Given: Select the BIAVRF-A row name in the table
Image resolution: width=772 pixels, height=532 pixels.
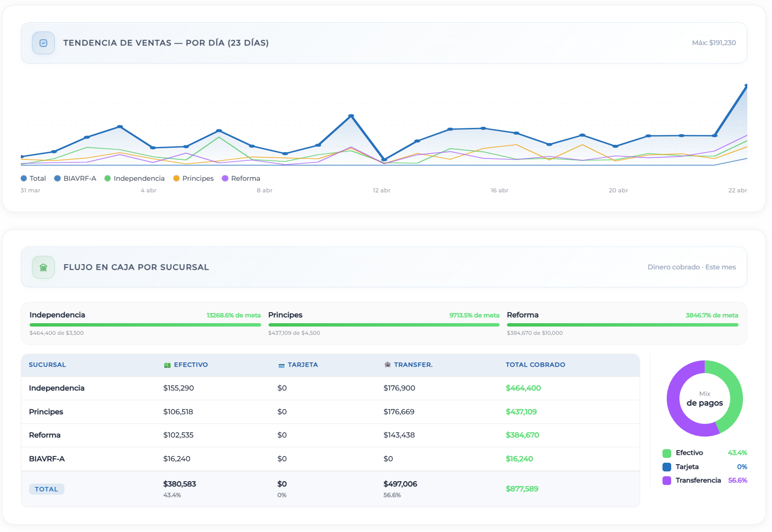Looking at the screenshot, I should [47, 459].
